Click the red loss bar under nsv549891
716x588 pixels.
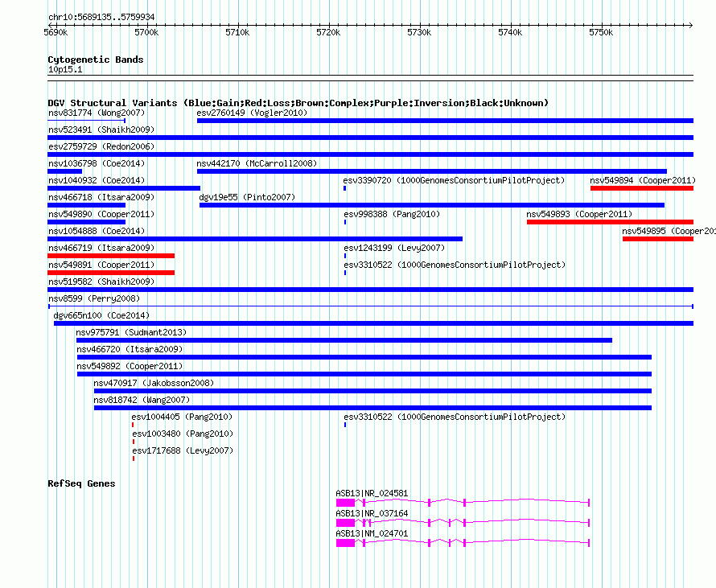[111, 273]
